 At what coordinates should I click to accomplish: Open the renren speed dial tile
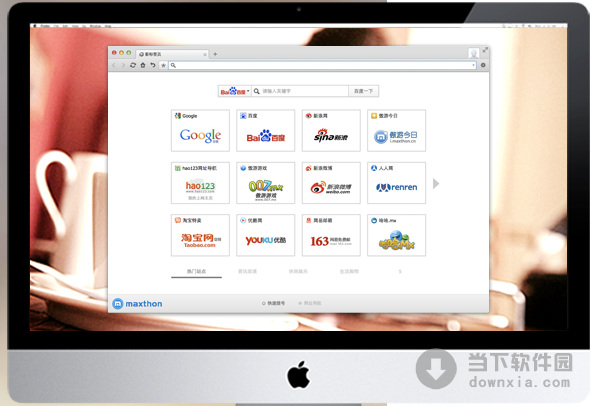396,183
